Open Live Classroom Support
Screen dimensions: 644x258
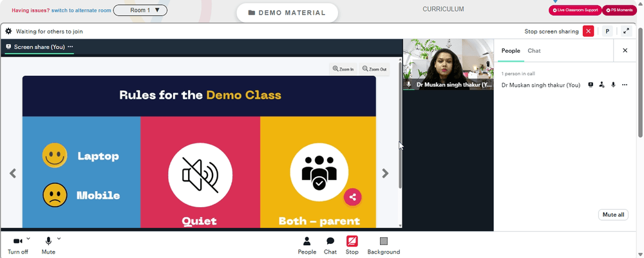click(575, 10)
